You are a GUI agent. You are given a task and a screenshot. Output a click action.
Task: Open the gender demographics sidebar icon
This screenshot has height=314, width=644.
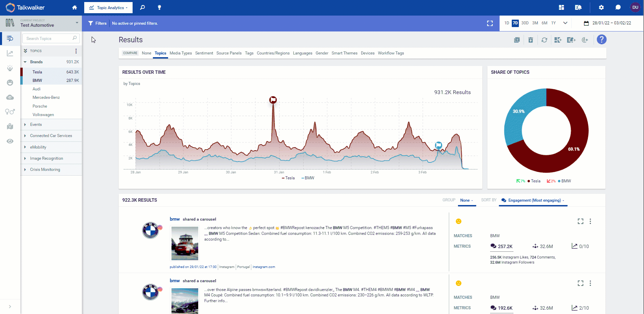[10, 112]
